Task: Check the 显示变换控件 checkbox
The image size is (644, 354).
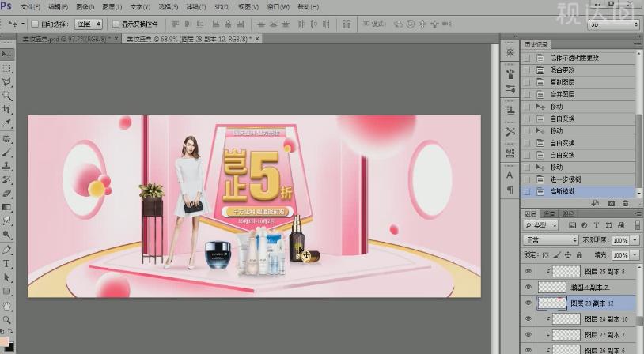Action: pyautogui.click(x=116, y=24)
